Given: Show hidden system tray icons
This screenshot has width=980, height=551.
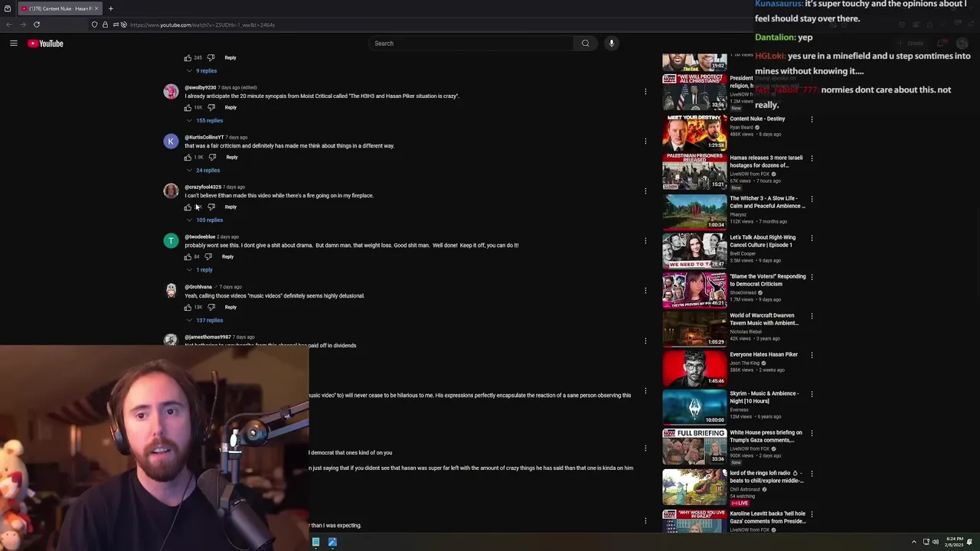Looking at the screenshot, I should point(913,542).
